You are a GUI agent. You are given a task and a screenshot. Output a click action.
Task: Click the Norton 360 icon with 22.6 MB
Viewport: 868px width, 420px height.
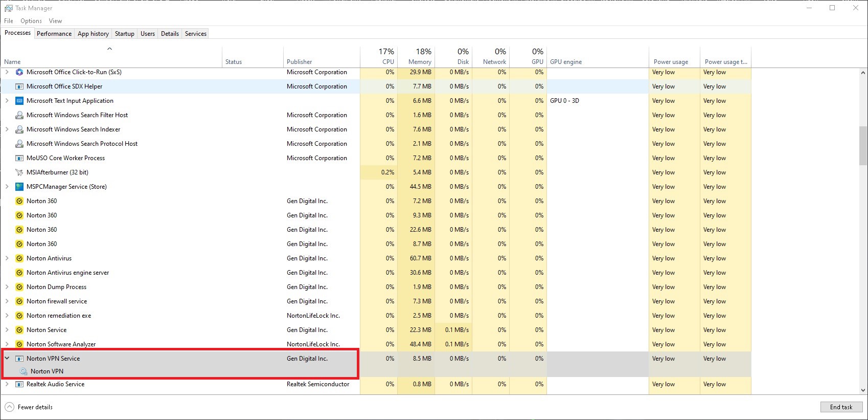19,230
